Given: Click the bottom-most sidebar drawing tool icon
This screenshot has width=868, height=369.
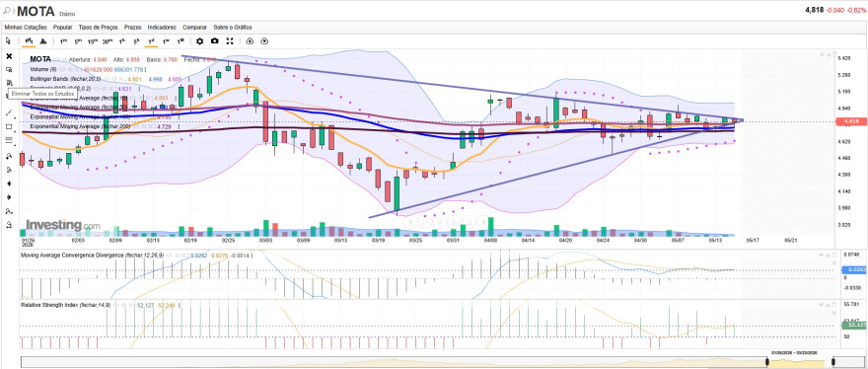Looking at the screenshot, I should pos(9,225).
